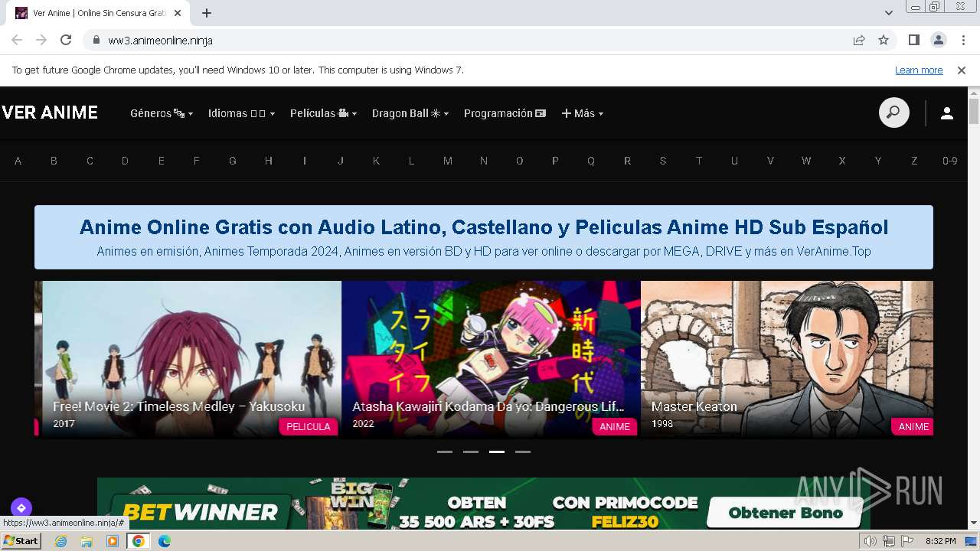
Task: Filter anime by letter A
Action: (x=18, y=161)
